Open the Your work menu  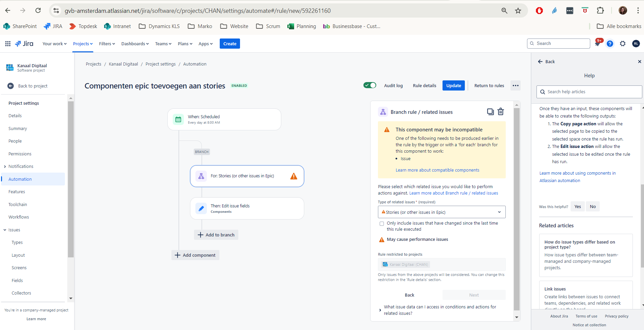click(x=54, y=44)
